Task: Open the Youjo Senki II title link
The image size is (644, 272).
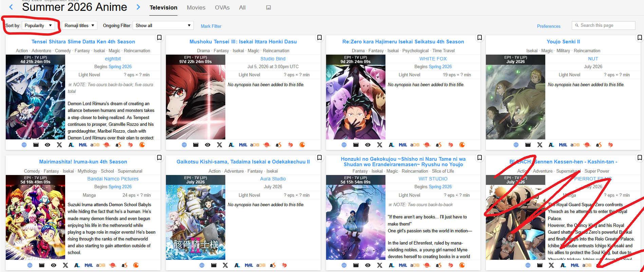Action: pos(563,42)
